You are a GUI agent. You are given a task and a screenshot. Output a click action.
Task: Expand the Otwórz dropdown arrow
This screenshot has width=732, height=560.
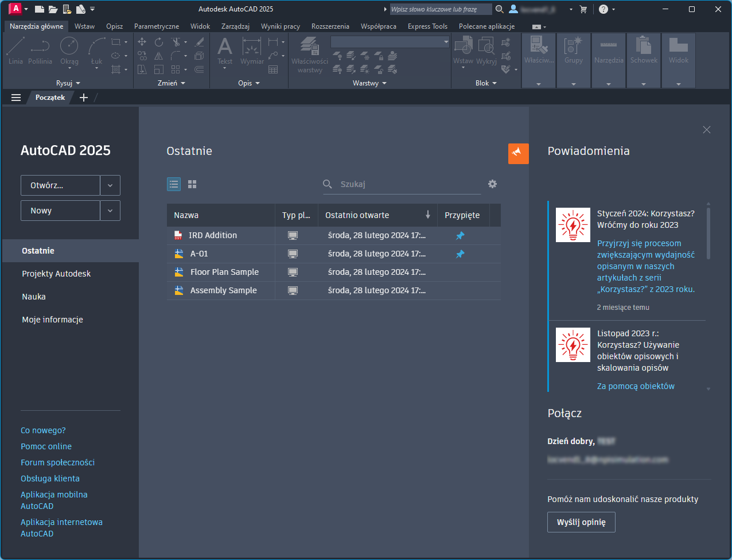110,185
